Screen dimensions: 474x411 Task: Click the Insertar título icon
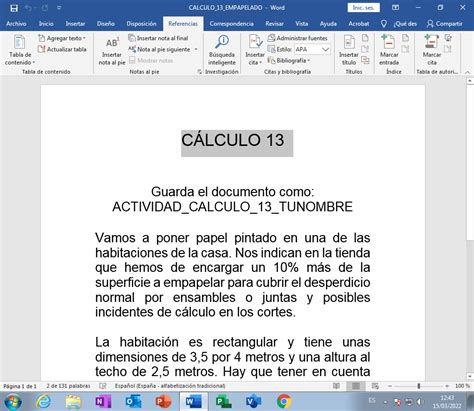pyautogui.click(x=349, y=50)
